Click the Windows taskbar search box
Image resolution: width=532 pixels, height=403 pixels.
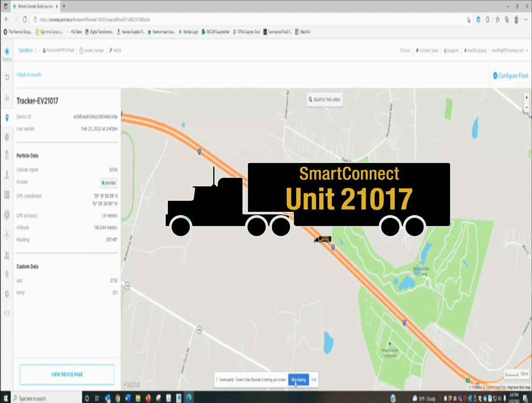tap(47, 398)
